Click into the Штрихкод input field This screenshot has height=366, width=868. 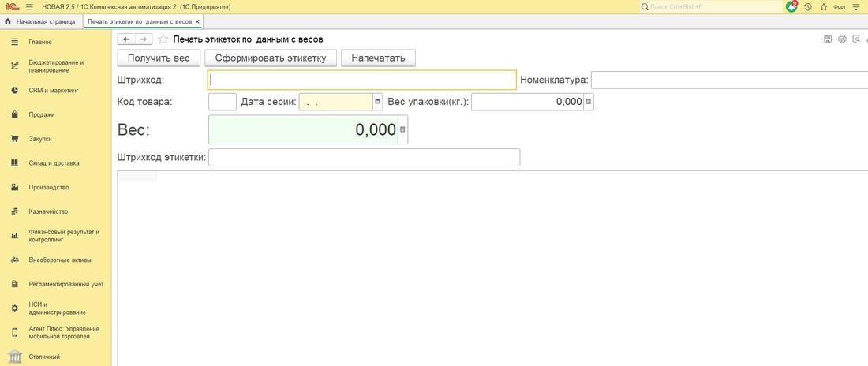(x=362, y=80)
